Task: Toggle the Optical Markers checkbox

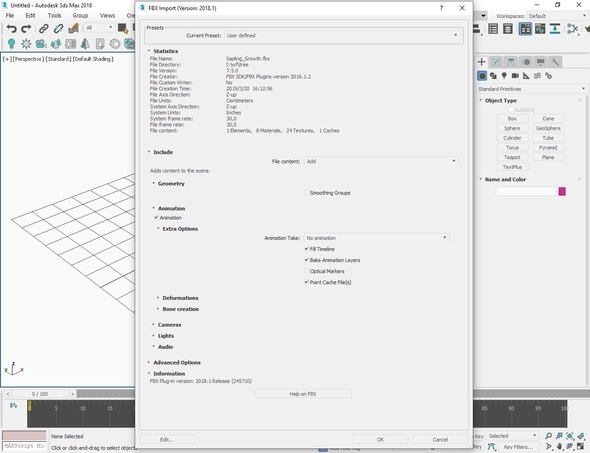Action: click(x=307, y=271)
